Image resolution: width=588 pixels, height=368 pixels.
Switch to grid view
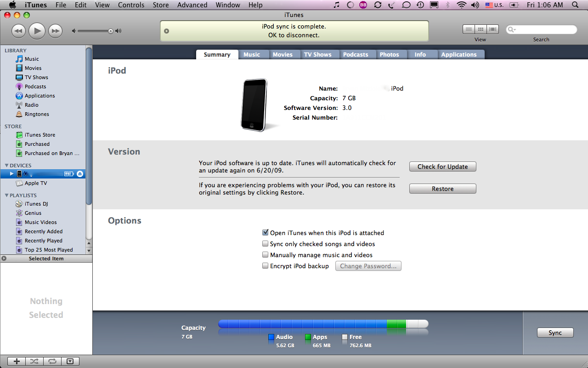[x=481, y=29]
